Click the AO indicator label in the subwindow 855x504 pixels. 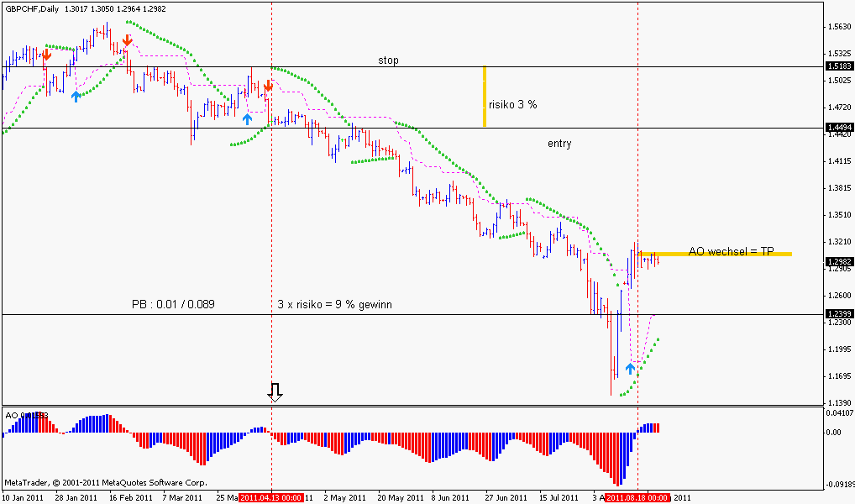coord(27,416)
